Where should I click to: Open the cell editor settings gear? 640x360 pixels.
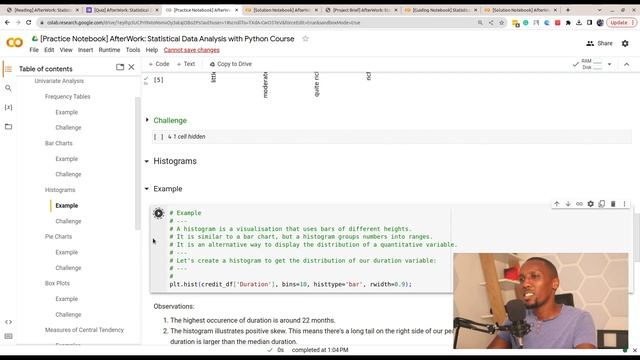coord(590,204)
